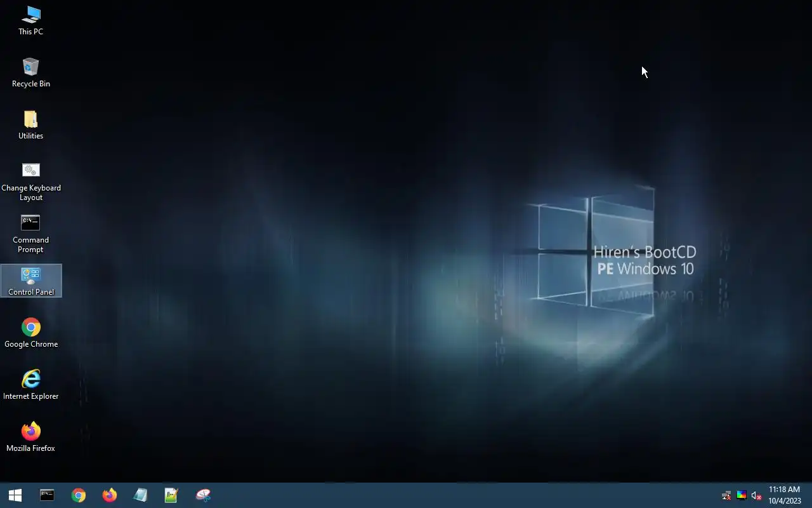Select the Recycle Bin icon

pyautogui.click(x=30, y=72)
